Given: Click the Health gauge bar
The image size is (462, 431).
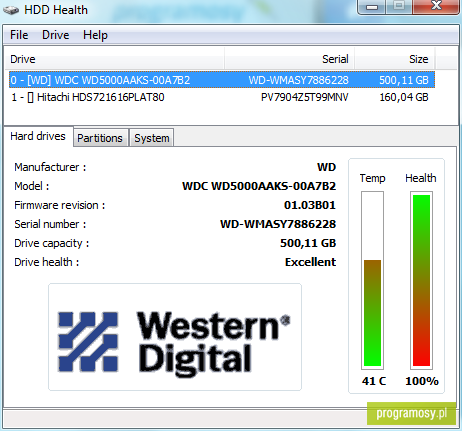Looking at the screenshot, I should coord(421,280).
